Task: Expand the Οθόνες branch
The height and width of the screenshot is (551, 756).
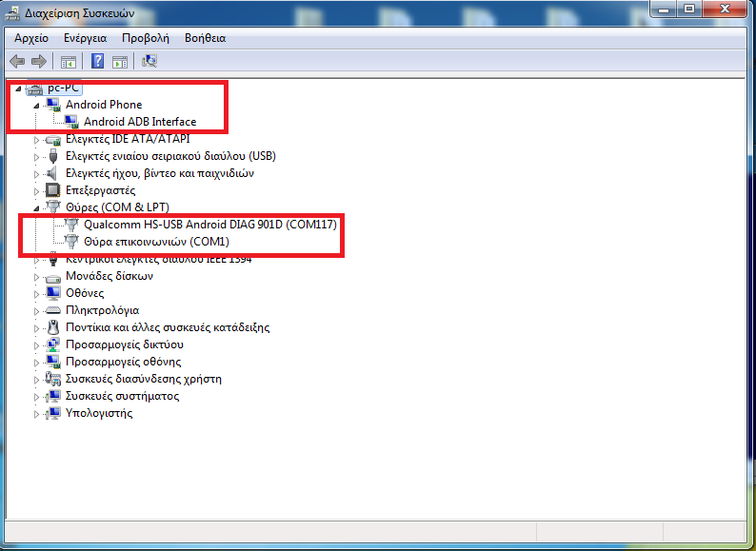Action: (36, 294)
